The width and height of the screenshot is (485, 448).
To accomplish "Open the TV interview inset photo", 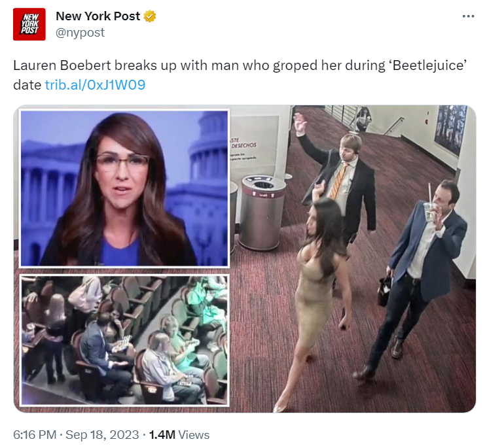I will [124, 188].
